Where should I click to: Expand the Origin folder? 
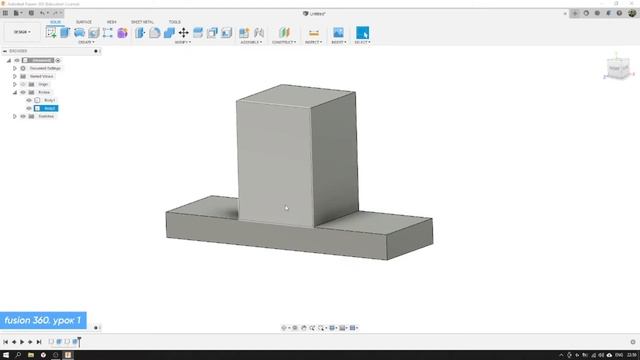[15, 84]
